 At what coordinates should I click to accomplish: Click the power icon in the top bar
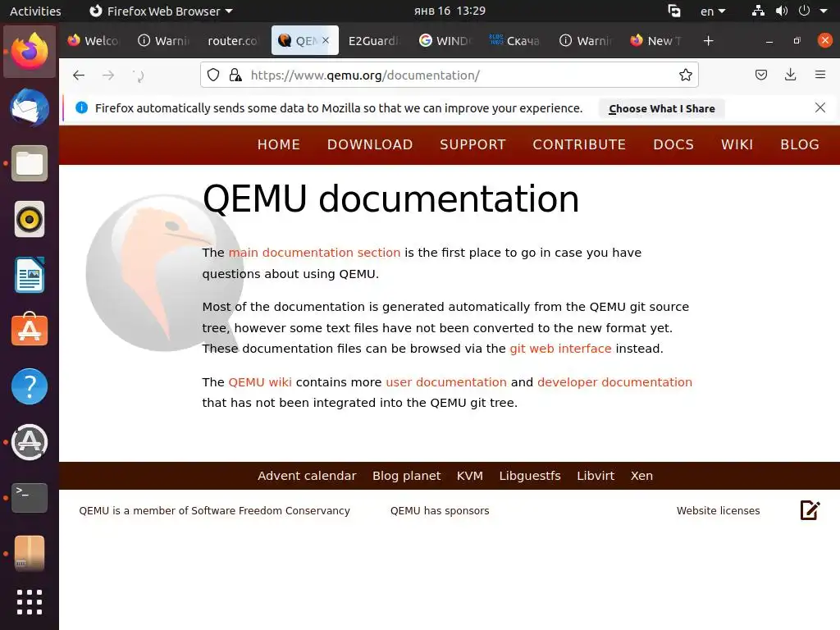point(804,11)
